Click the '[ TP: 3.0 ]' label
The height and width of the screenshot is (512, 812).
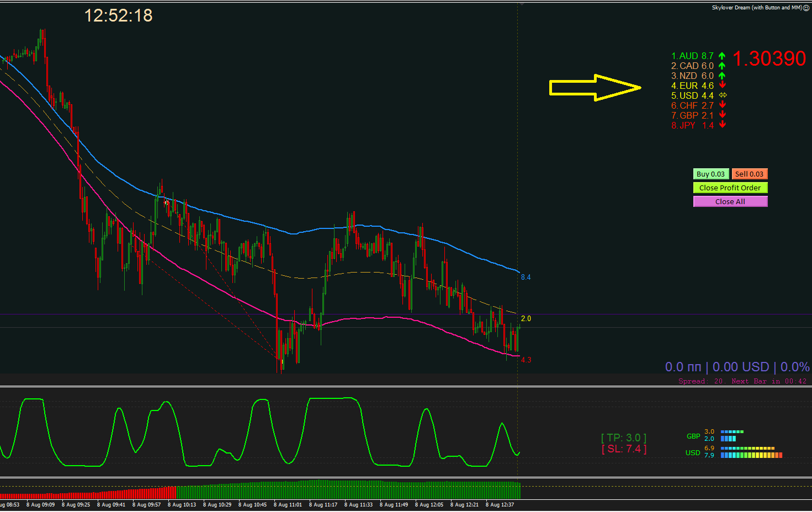pos(624,438)
